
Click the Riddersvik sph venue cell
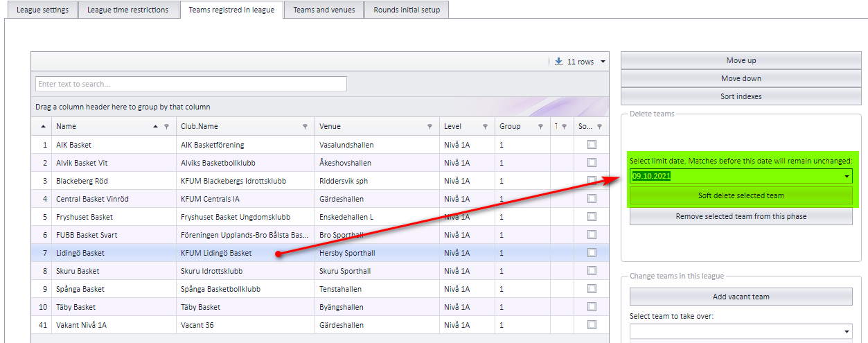tap(377, 181)
